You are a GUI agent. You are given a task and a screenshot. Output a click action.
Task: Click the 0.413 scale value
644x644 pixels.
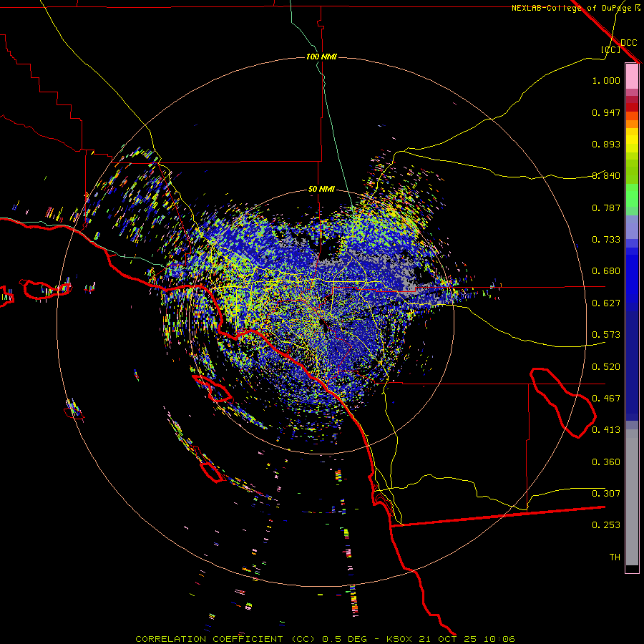point(606,430)
